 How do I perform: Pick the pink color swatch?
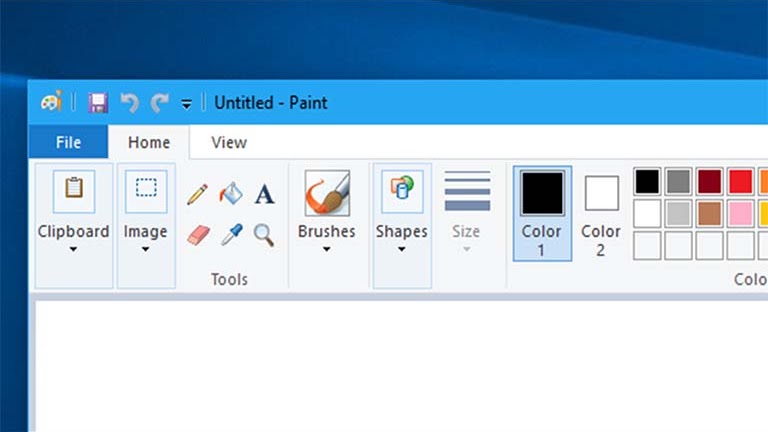(741, 214)
